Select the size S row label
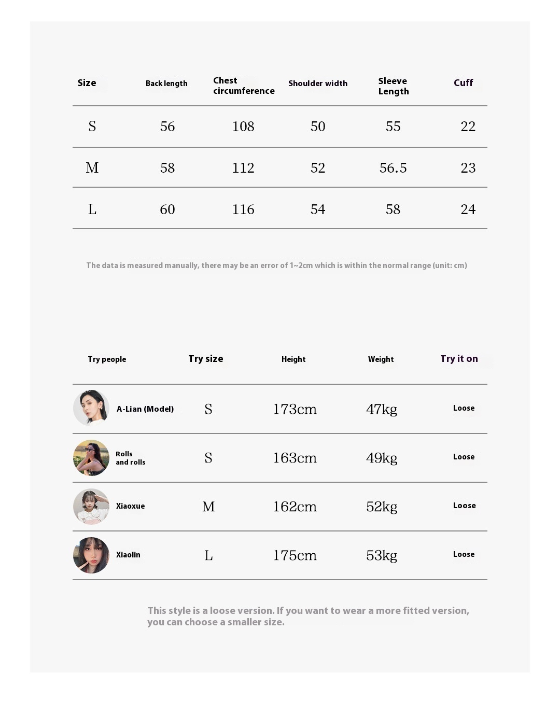This screenshot has width=560, height=728. (x=92, y=127)
